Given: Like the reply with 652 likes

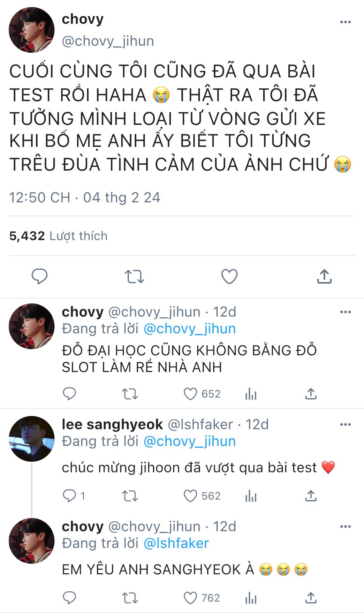Looking at the screenshot, I should click(190, 394).
